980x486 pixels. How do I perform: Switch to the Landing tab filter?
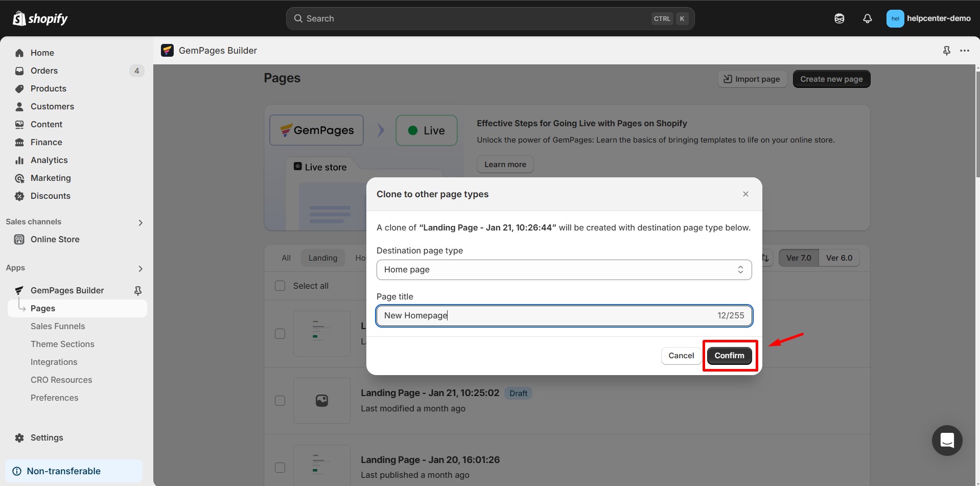tap(322, 258)
